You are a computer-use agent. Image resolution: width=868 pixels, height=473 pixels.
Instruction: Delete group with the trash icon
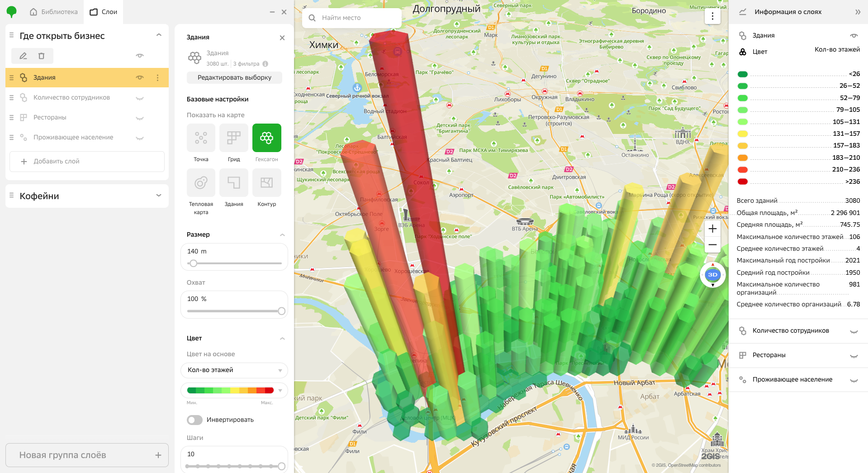click(x=41, y=56)
